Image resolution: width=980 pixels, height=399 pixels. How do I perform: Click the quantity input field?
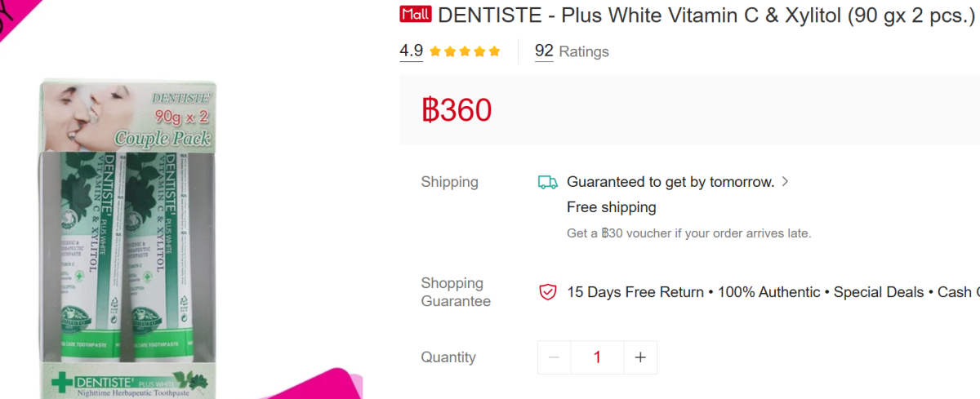pos(597,357)
